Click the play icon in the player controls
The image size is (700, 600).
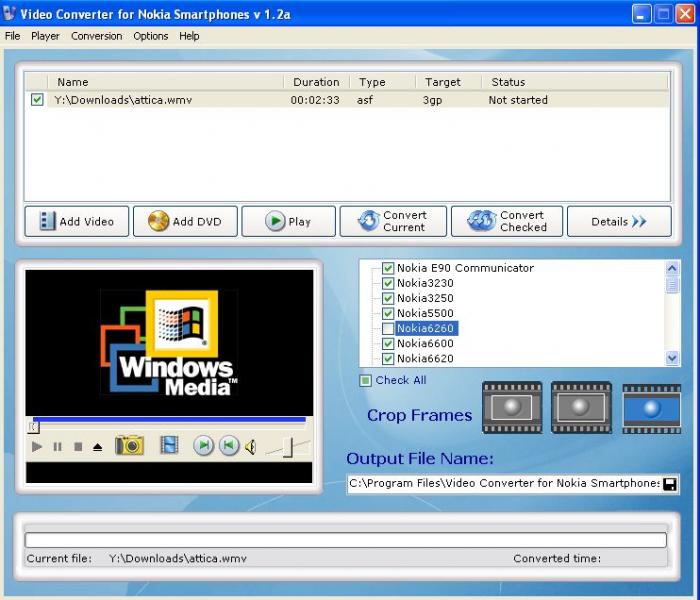coord(37,446)
